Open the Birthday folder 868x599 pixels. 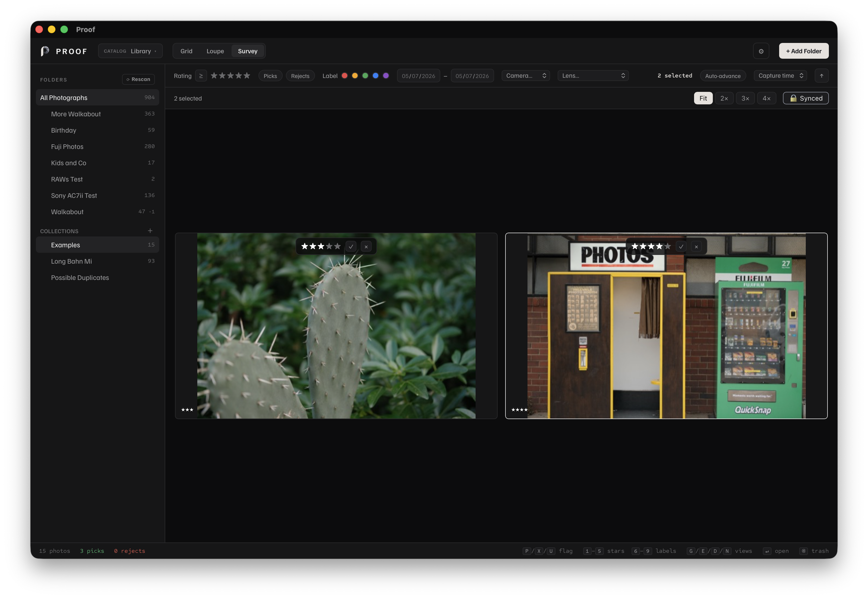[x=98, y=130]
